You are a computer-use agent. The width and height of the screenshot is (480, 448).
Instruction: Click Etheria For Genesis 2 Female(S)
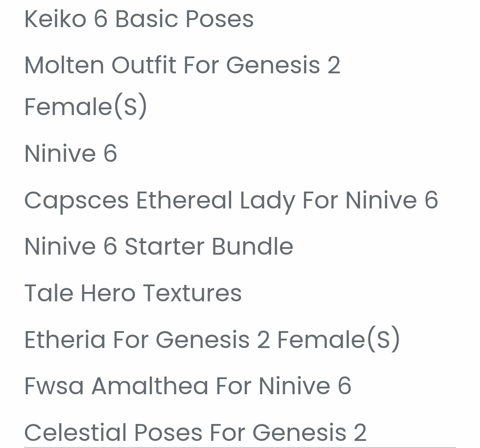tap(212, 340)
